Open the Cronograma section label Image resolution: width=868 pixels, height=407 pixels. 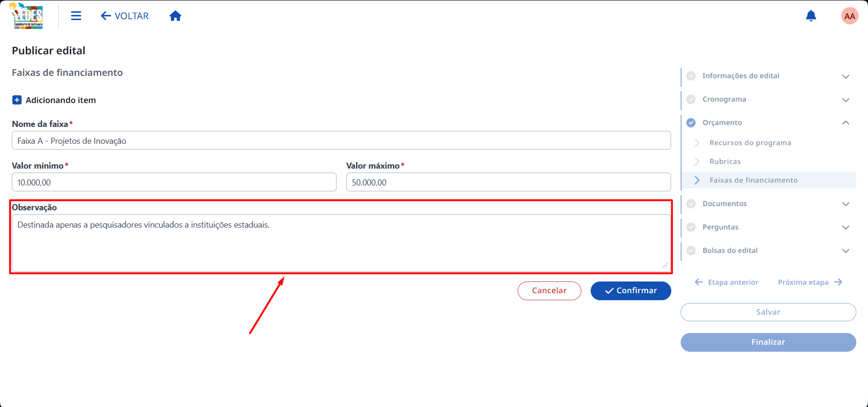point(724,99)
